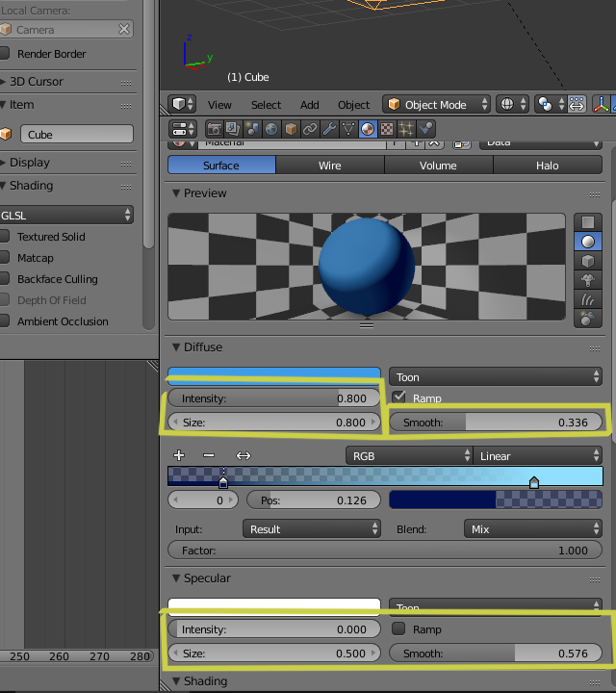Select the Wire material type button
The width and height of the screenshot is (616, 693).
click(x=329, y=166)
